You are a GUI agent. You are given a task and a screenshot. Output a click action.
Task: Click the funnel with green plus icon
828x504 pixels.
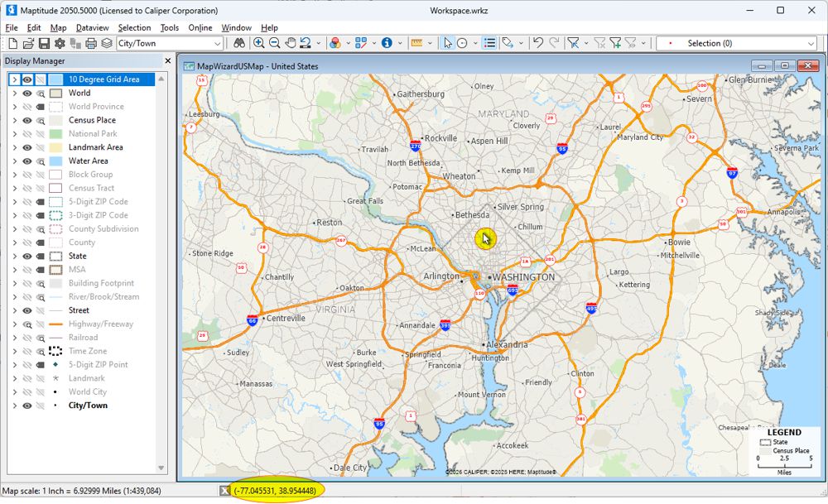pyautogui.click(x=615, y=43)
